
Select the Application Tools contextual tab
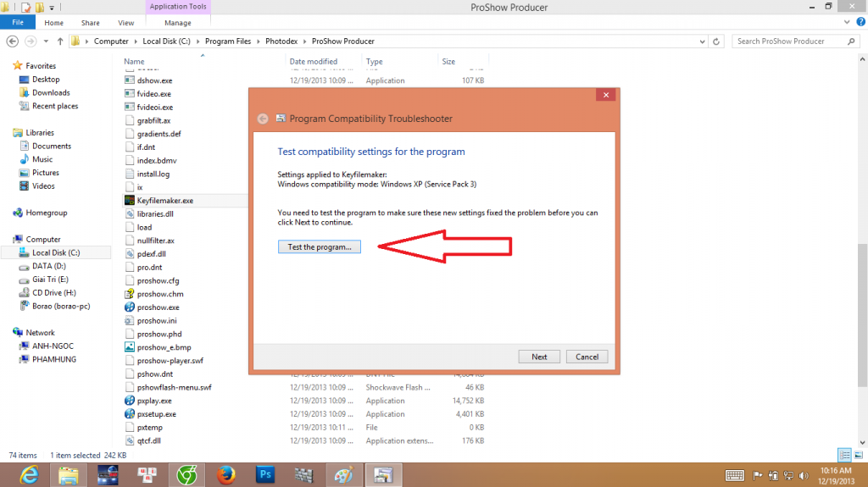click(178, 7)
